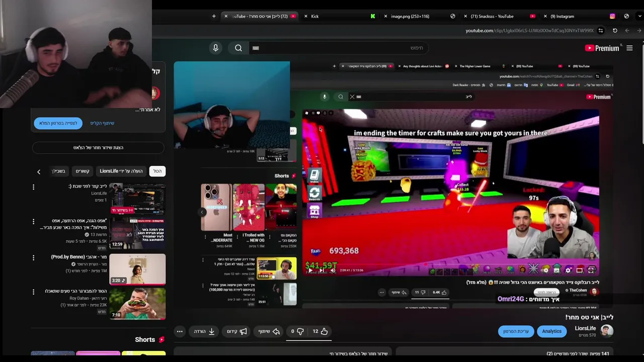Click the Shorts carousel previous arrow
This screenshot has width=644, height=362.
202,212
